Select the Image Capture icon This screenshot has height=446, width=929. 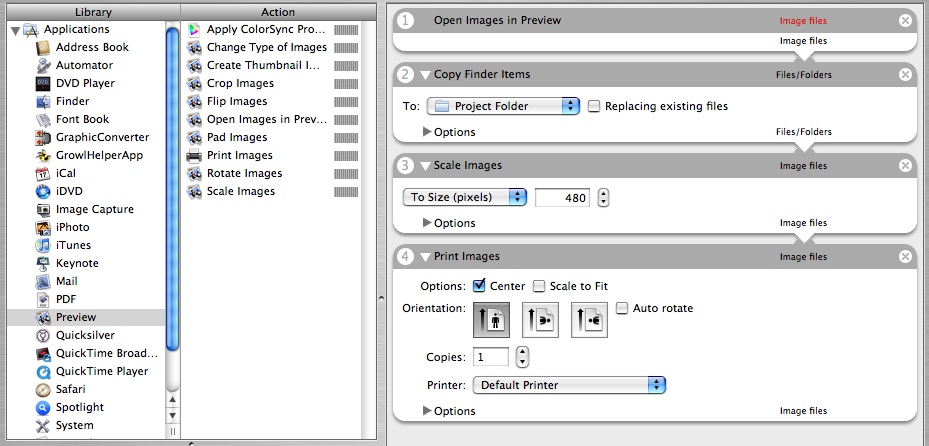pos(43,210)
